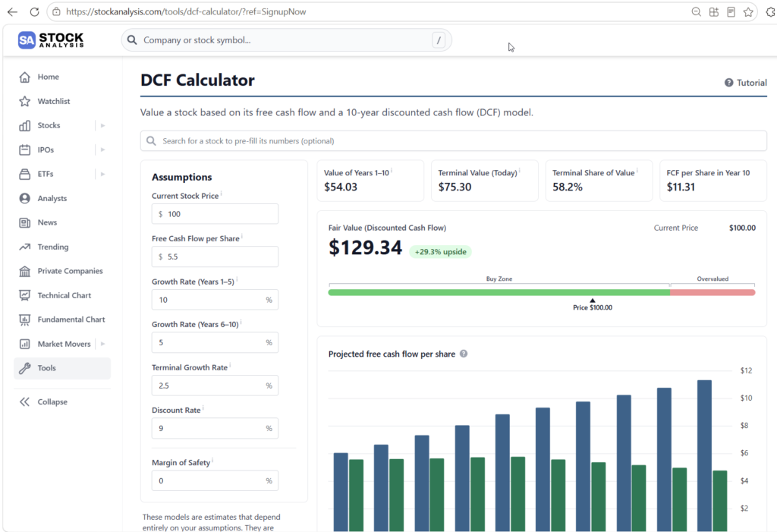Click the ETFs icon in sidebar
Image resolution: width=777 pixels, height=532 pixels.
click(x=25, y=174)
